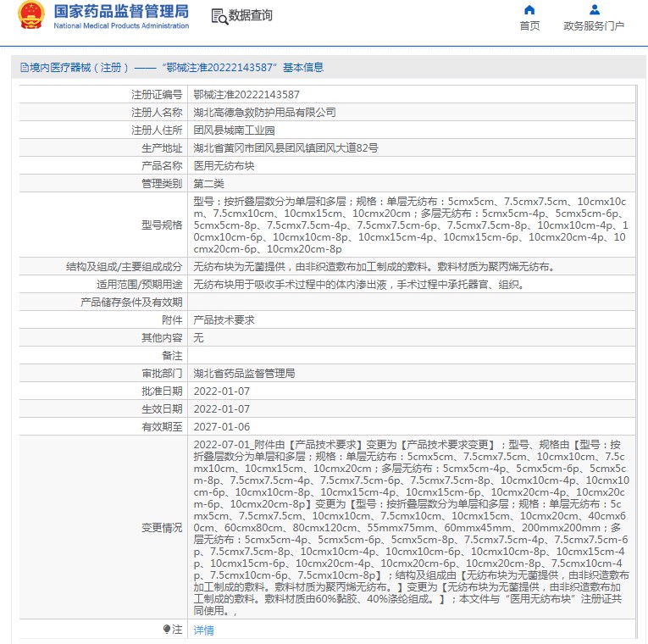
Task: Click the 审批部门 label
Action: [x=162, y=373]
